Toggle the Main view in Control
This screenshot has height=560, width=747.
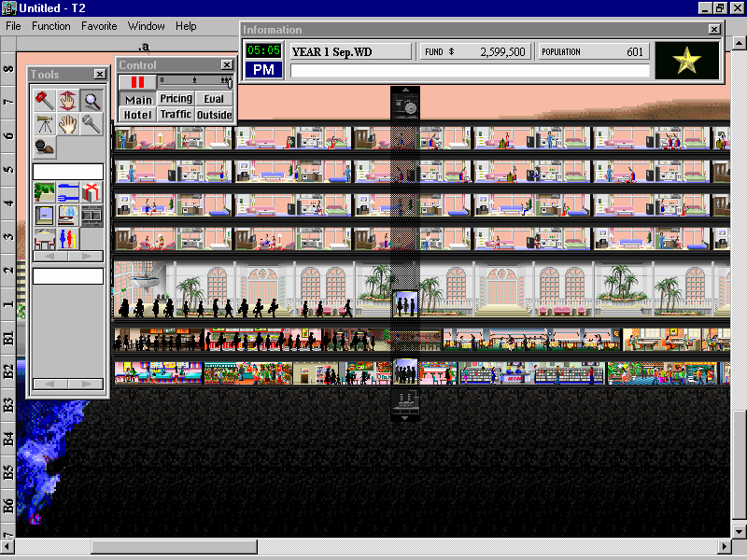pyautogui.click(x=138, y=100)
